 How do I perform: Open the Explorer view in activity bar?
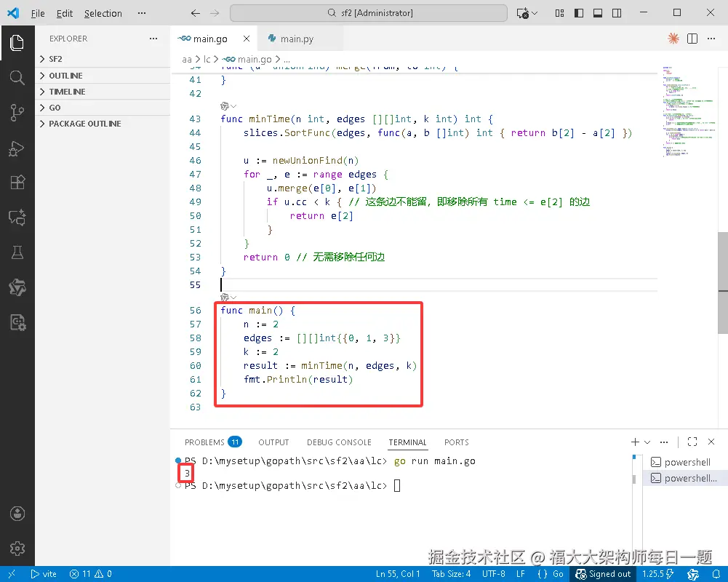pyautogui.click(x=17, y=43)
